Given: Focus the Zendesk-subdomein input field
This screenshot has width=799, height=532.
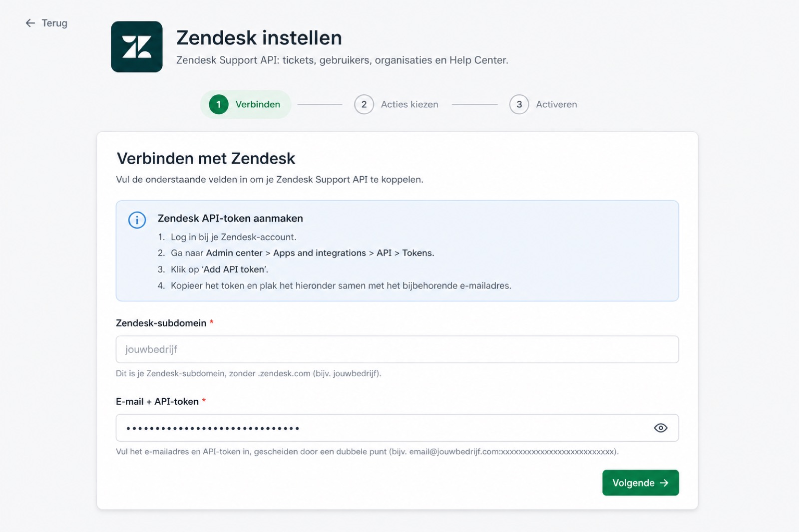Looking at the screenshot, I should (x=397, y=349).
